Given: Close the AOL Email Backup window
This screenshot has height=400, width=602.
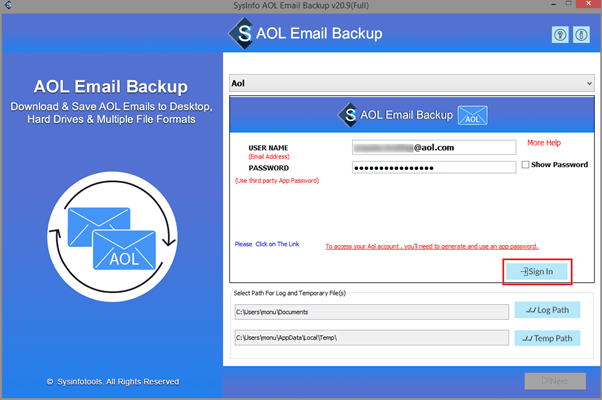Looking at the screenshot, I should [589, 4].
